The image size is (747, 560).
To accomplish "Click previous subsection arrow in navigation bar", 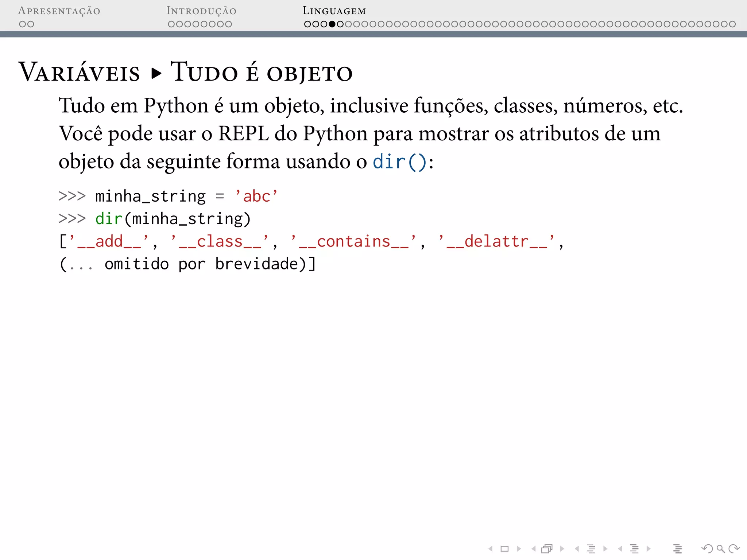I will (577, 549).
